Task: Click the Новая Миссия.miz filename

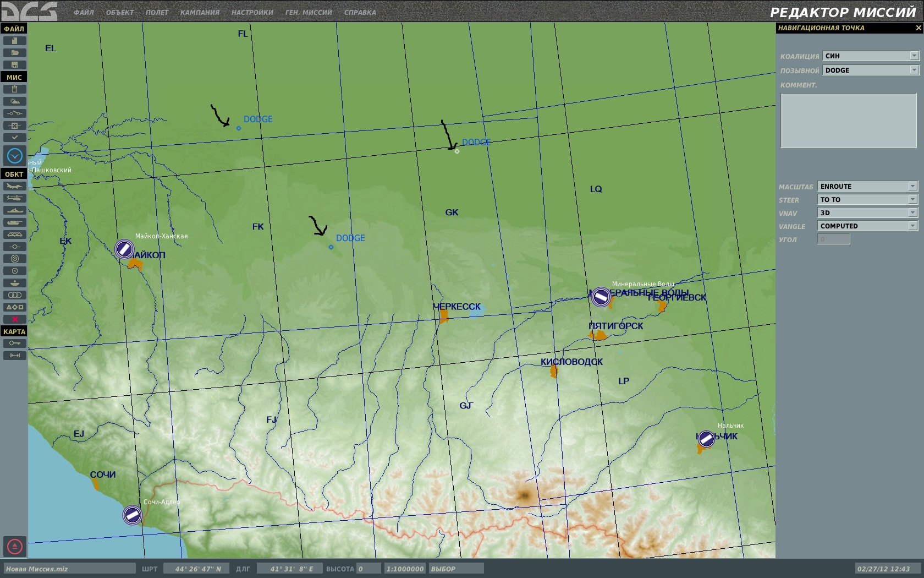Action: [69, 569]
